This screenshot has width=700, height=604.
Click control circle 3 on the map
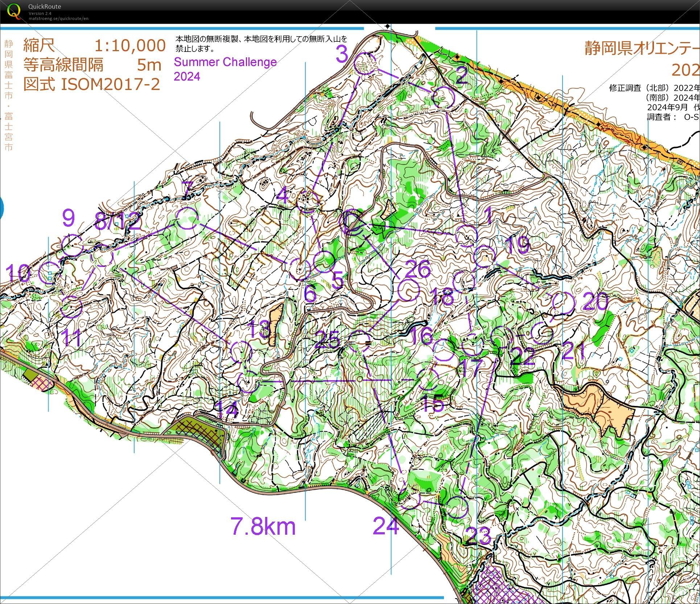tap(364, 64)
